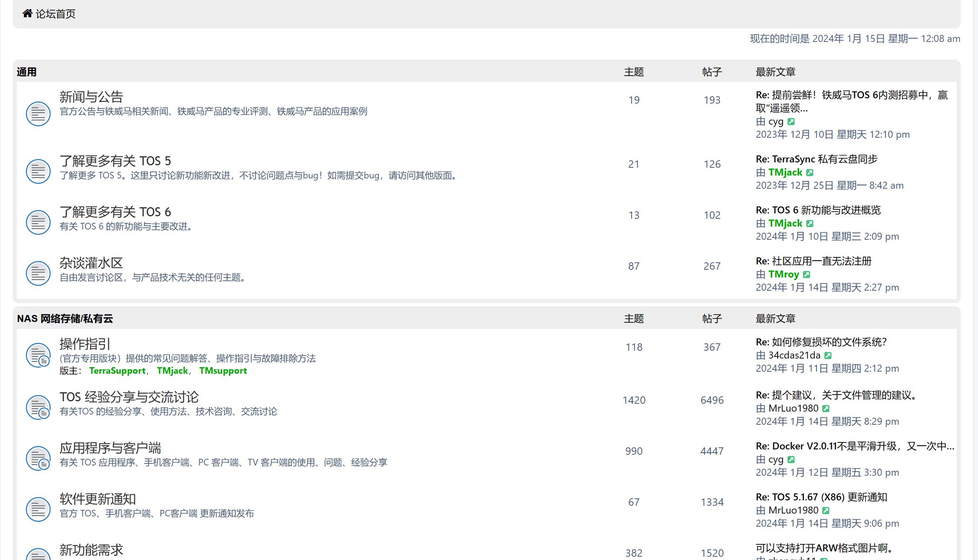Click the home icon beside 论坛首页

[x=28, y=14]
